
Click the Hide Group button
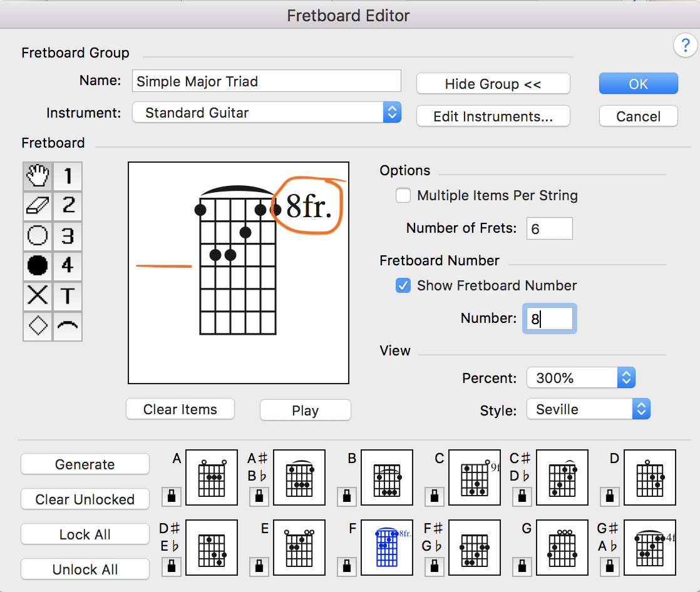coord(493,84)
